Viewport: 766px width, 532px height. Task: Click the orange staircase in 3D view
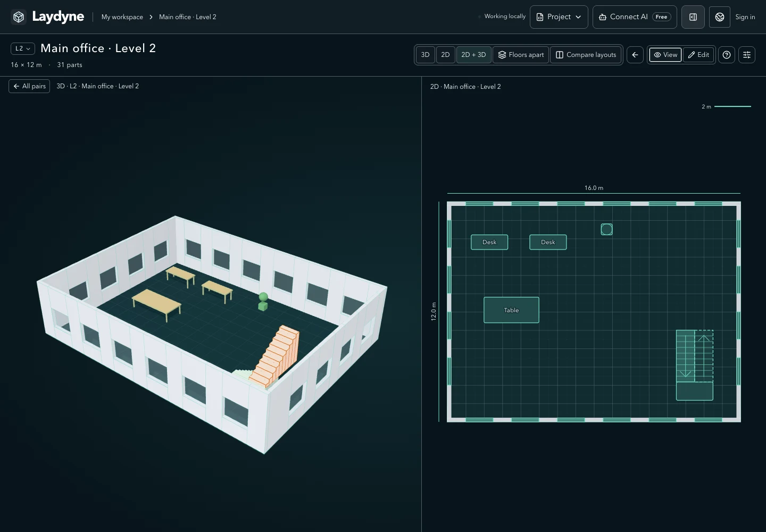(x=276, y=356)
